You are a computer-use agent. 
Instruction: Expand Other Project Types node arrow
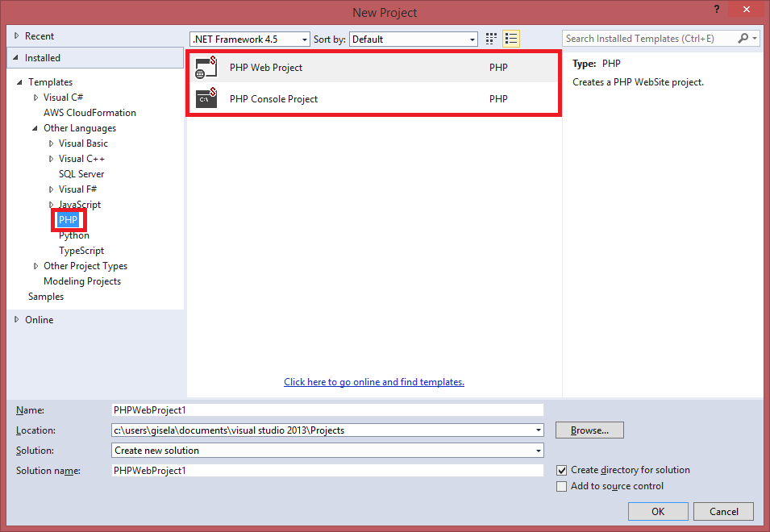(35, 265)
